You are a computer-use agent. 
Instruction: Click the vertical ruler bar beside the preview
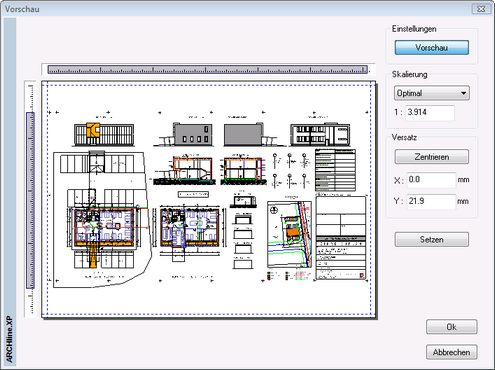point(30,200)
